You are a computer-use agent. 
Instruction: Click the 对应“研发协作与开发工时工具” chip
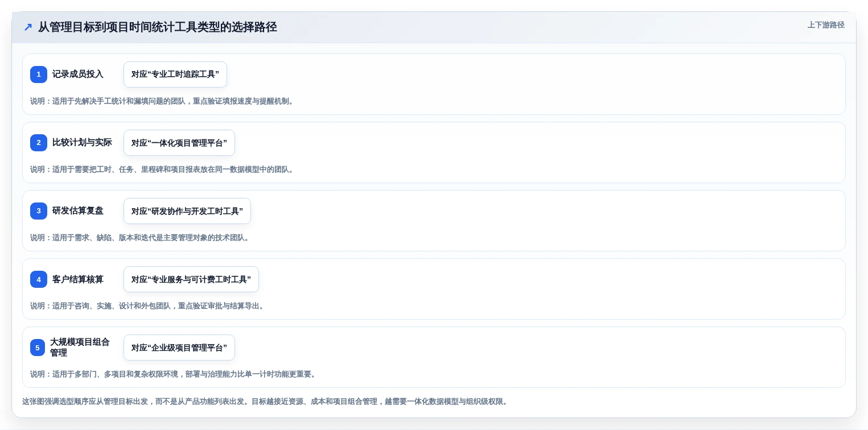click(187, 211)
